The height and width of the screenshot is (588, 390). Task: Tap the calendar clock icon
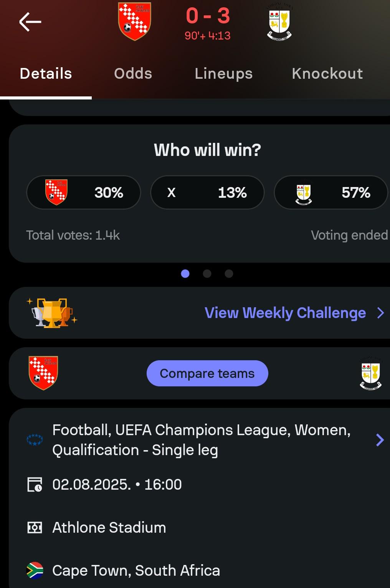pos(35,484)
